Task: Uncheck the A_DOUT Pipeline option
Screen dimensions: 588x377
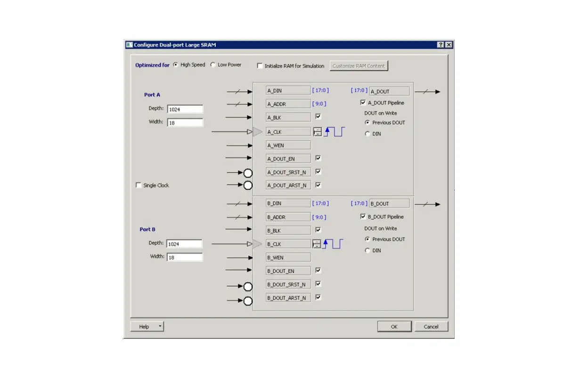Action: 363,103
